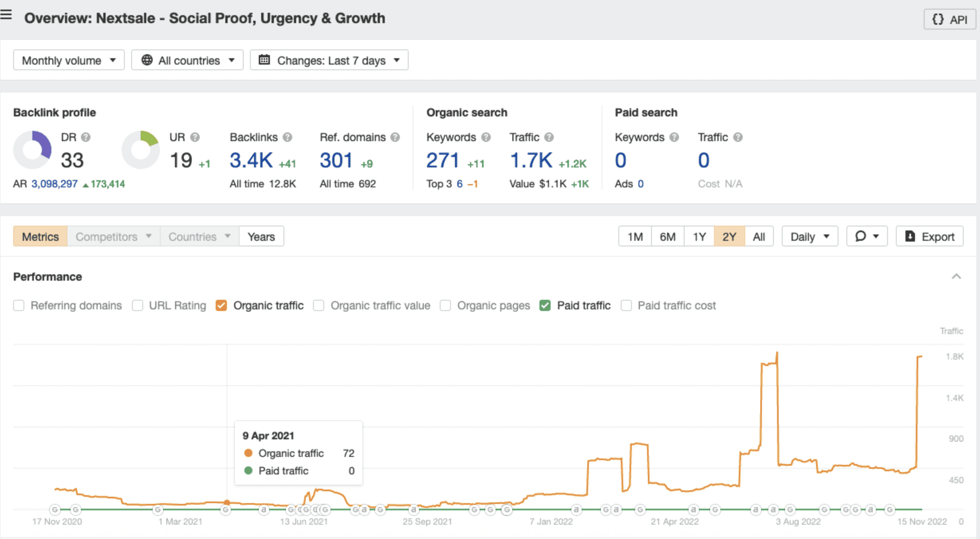Screen dimensions: 980x539
Task: Switch to the Metrics tab
Action: coord(40,236)
